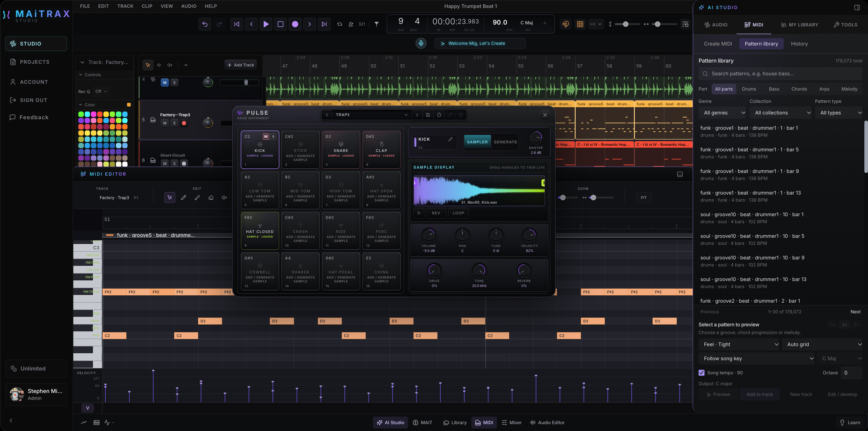This screenshot has width=868, height=431.
Task: Click the mute-note speaker tool in MIDI editor
Action: pyautogui.click(x=225, y=198)
